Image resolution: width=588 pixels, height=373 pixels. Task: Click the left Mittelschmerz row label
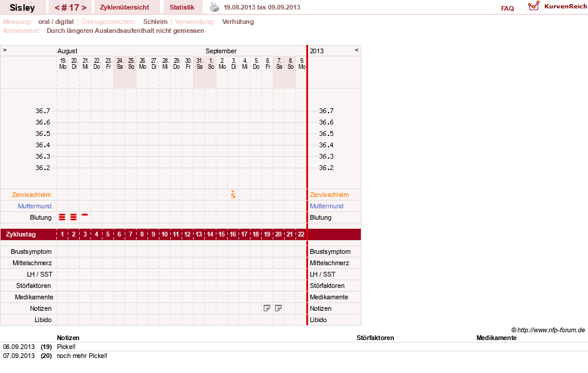pos(32,263)
